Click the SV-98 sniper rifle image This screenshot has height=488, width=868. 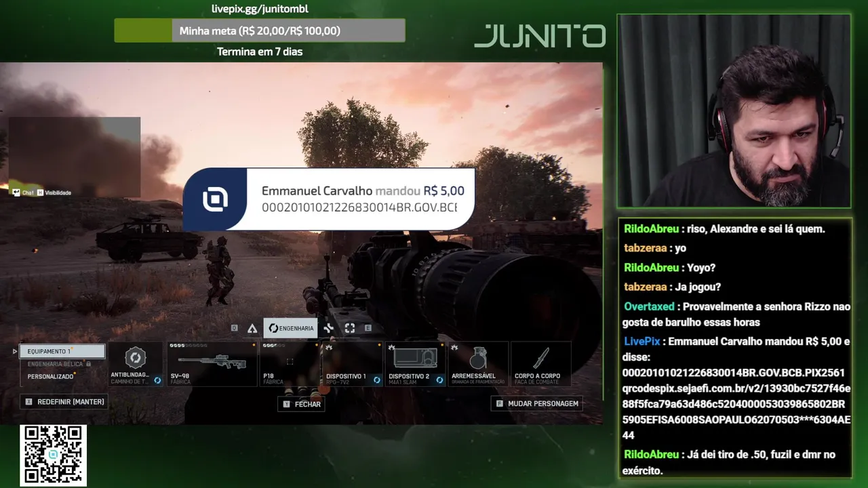(x=212, y=361)
